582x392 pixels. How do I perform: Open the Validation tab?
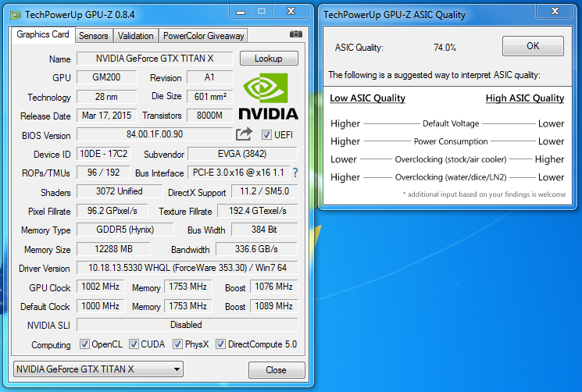point(135,36)
